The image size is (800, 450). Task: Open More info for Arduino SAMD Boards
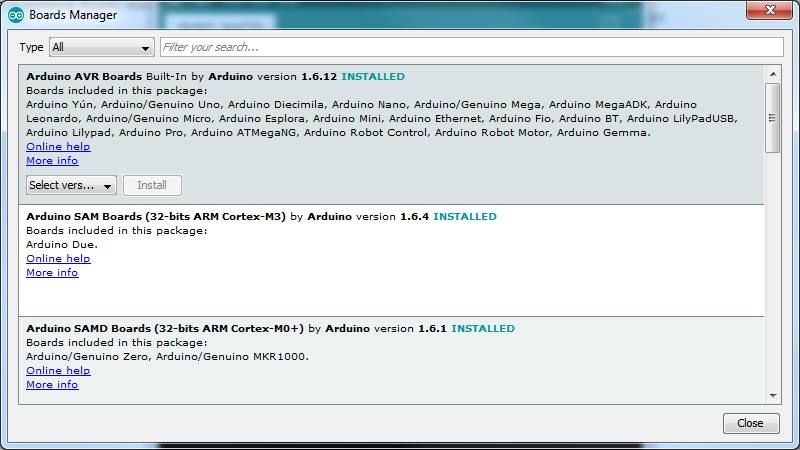pos(52,385)
